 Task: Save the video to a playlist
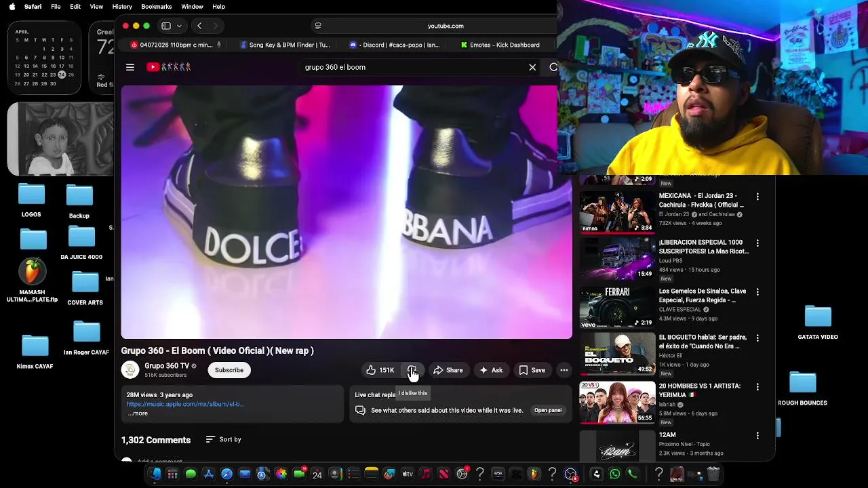point(532,370)
